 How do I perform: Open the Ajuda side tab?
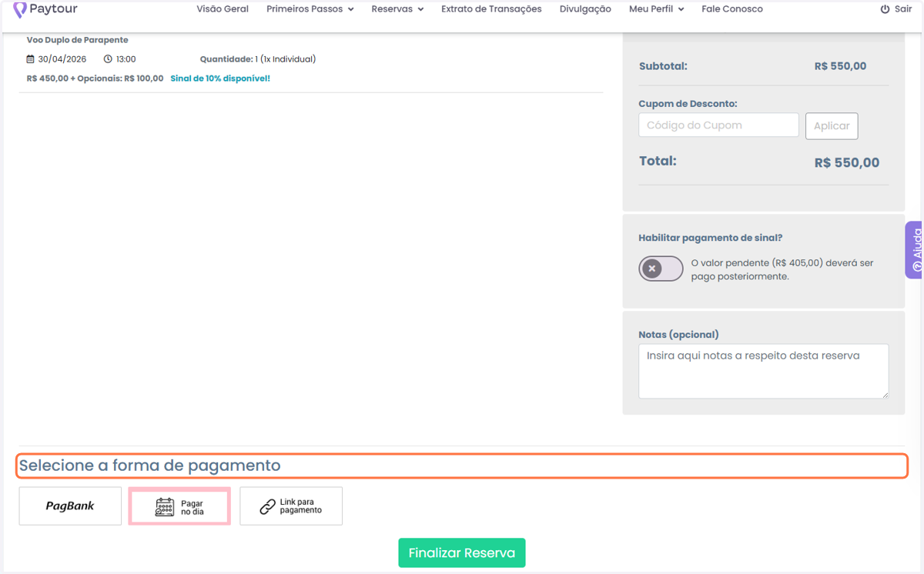pos(915,250)
